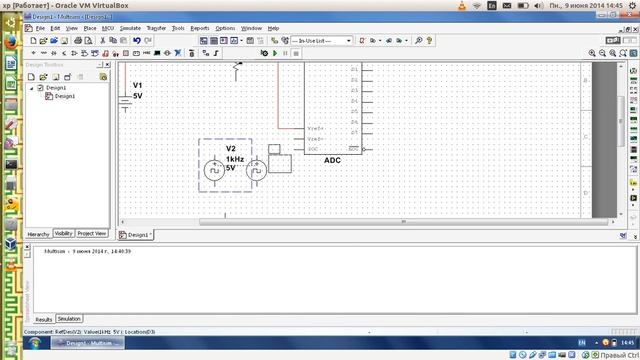
Task: Toggle the Grapher view icon
Action: [x=234, y=40]
